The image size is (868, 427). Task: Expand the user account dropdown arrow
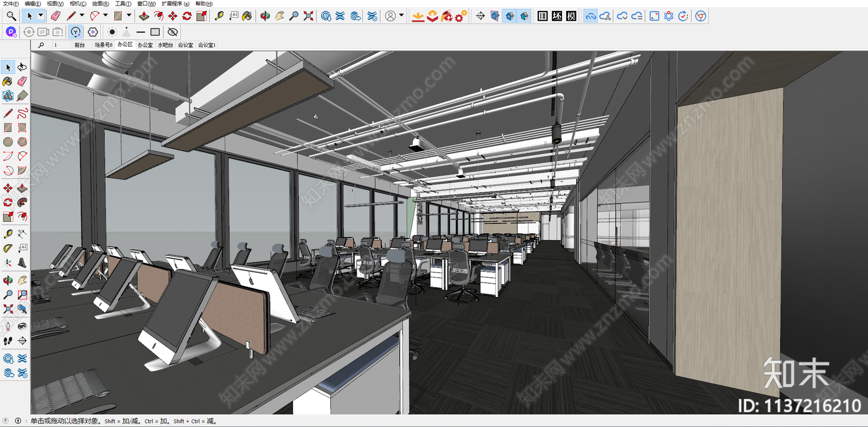[401, 16]
